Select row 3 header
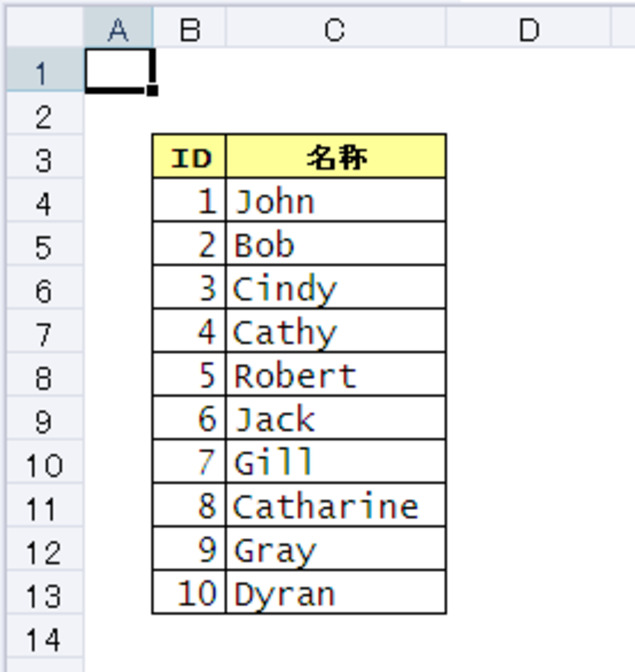Screen dimensions: 635x672 pos(44,160)
